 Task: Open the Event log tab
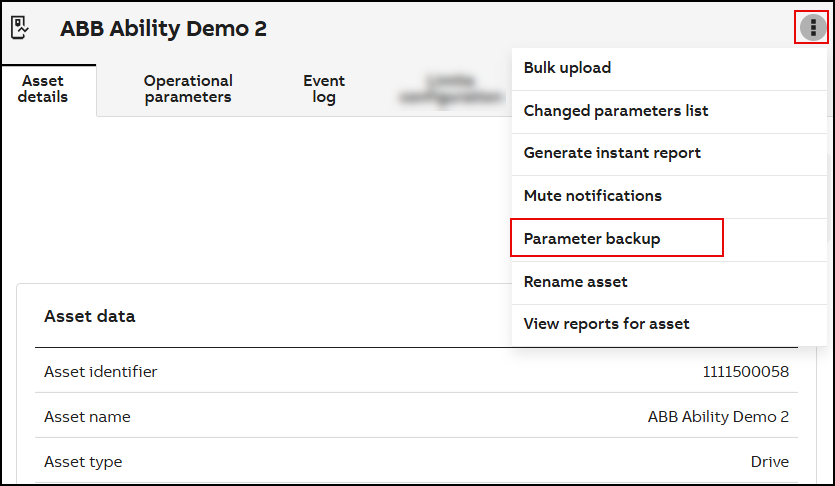tap(324, 89)
